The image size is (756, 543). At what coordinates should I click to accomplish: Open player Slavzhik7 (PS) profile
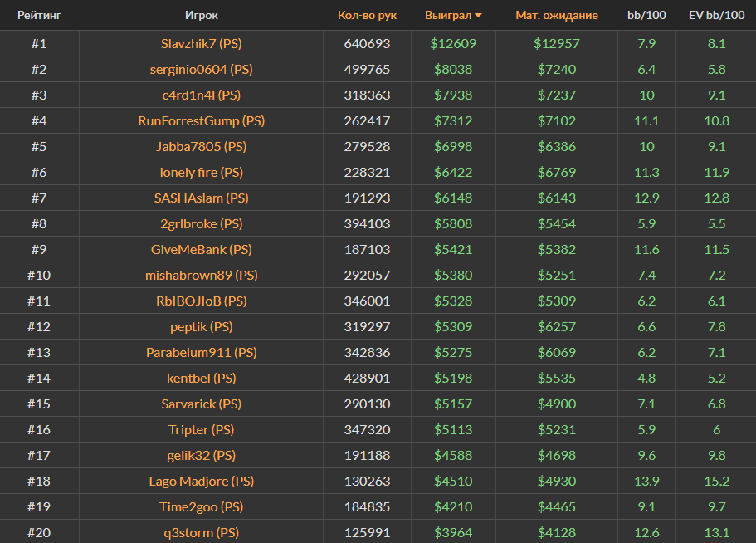coord(202,44)
